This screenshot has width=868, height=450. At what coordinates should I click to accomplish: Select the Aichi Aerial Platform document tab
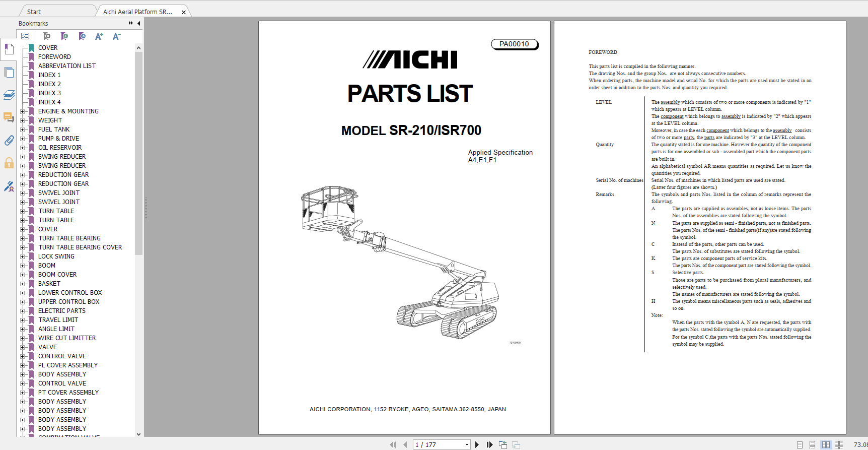pos(137,12)
